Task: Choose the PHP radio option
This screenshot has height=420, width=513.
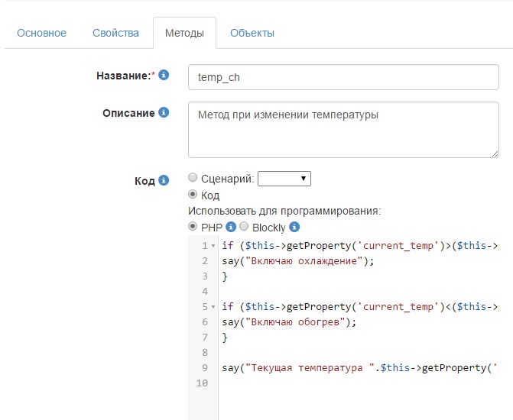Action: click(x=193, y=228)
